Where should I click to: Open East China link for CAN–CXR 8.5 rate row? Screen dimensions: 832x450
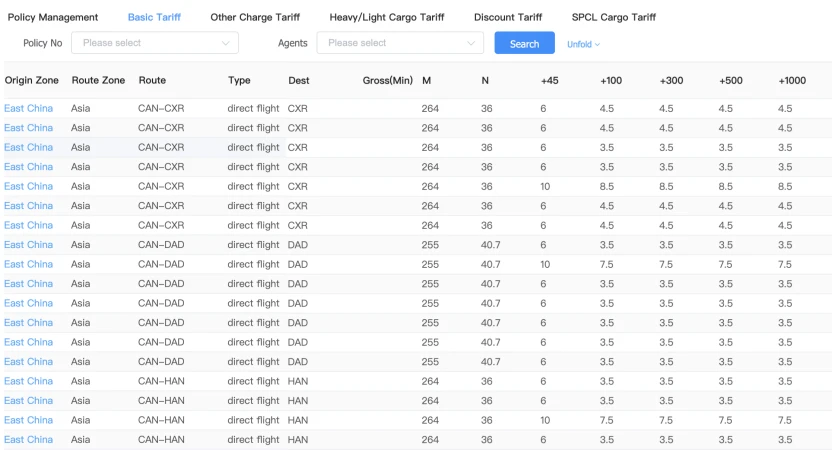tap(29, 186)
